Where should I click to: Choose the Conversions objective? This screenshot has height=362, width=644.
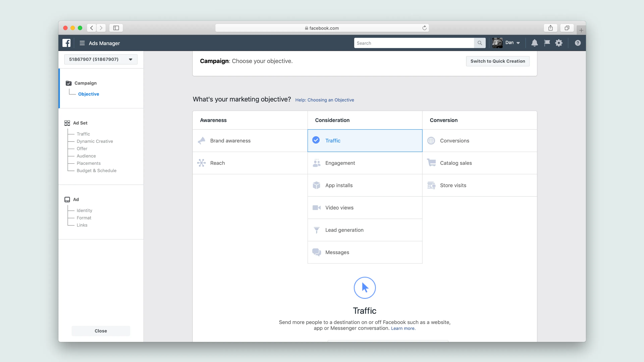point(454,141)
